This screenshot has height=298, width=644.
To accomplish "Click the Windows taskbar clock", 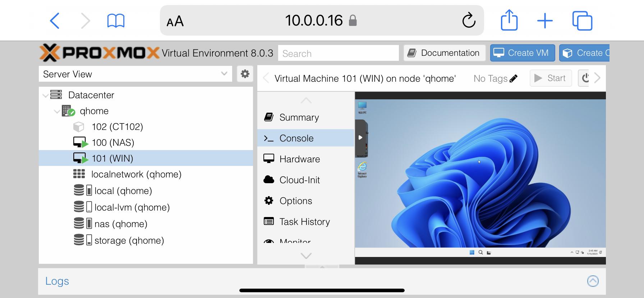I will 592,252.
